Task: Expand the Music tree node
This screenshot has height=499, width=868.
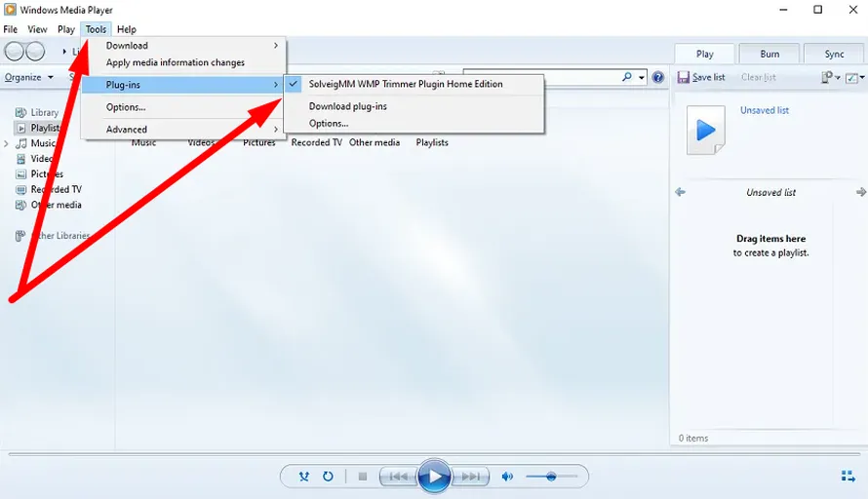Action: pos(6,143)
